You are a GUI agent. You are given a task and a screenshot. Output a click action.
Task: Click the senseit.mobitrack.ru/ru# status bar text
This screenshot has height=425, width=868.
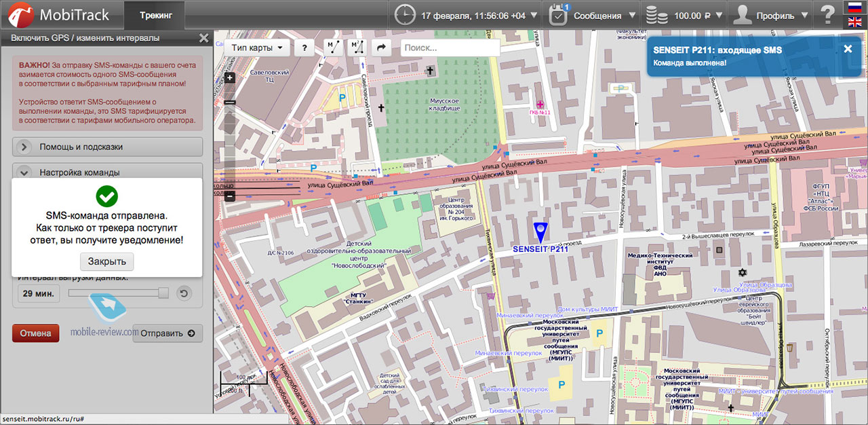(x=43, y=418)
